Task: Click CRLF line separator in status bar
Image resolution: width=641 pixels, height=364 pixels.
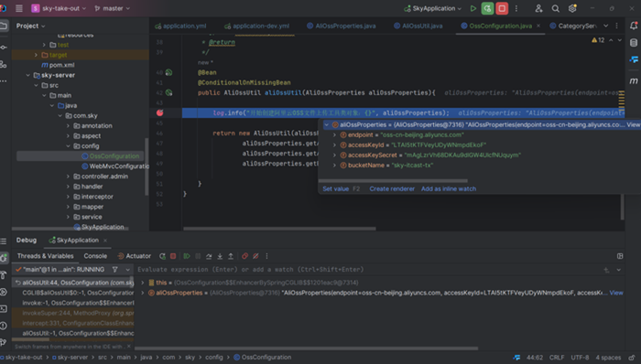Action: 557,358
